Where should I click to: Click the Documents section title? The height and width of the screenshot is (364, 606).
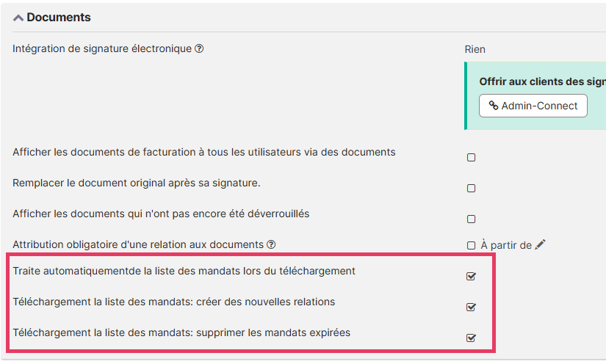(59, 17)
